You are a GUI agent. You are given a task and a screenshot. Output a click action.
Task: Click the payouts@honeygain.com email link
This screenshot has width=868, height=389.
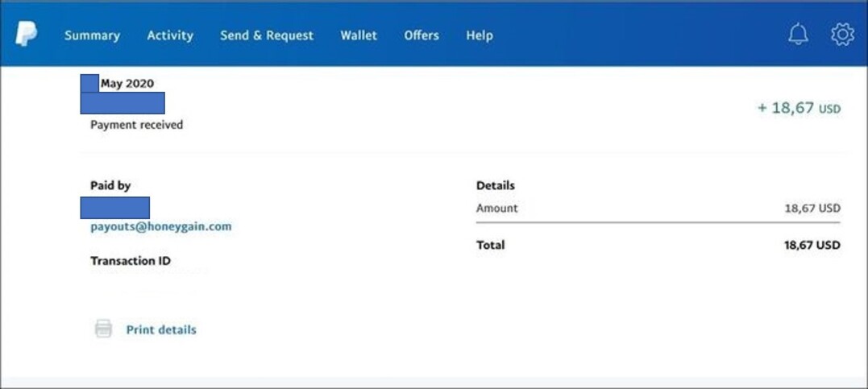point(161,226)
